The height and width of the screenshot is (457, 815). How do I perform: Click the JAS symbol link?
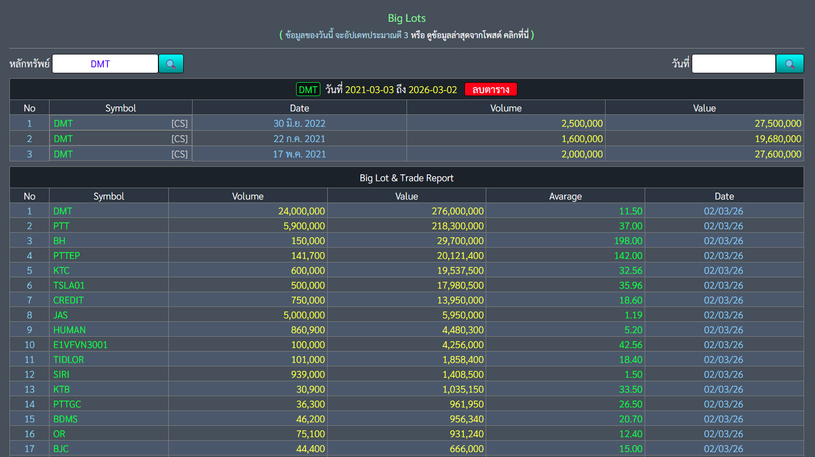(61, 315)
